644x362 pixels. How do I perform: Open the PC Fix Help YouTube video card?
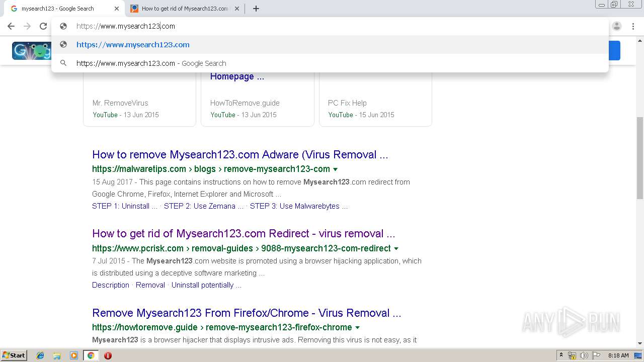pos(375,100)
